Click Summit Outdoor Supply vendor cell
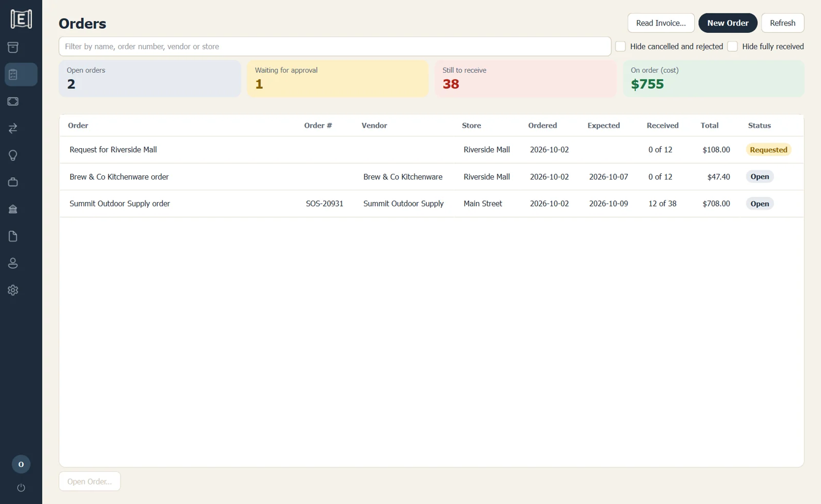This screenshot has height=504, width=821. [403, 204]
